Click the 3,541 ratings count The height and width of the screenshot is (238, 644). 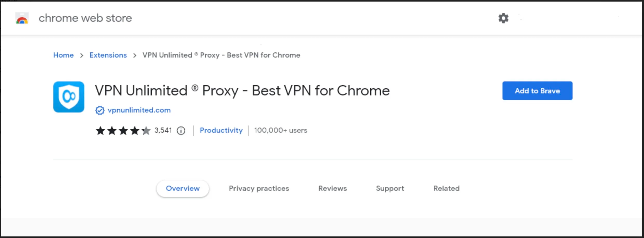163,130
